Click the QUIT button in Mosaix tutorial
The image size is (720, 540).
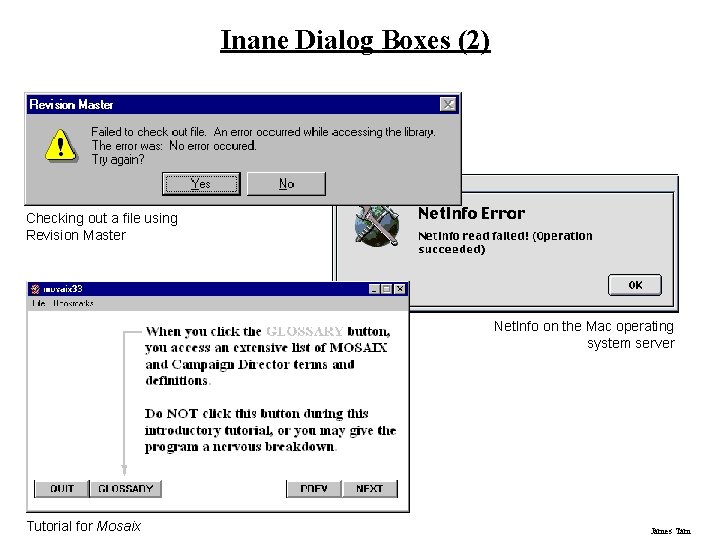click(62, 489)
